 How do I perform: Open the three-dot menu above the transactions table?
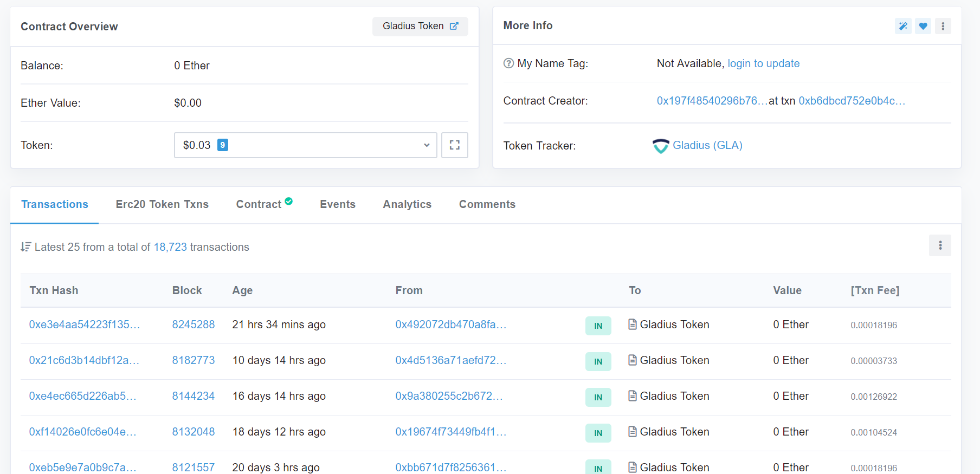[x=940, y=245]
